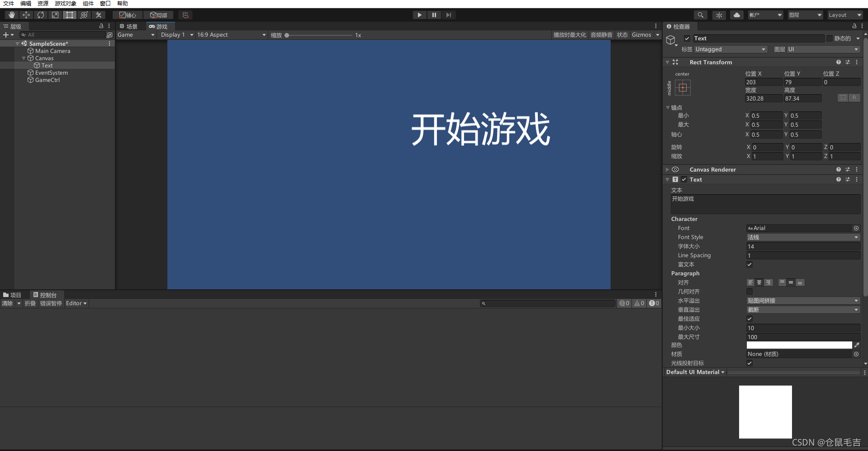This screenshot has height=451, width=868.
Task: Toggle Best Fit (最佳适应) checkbox
Action: pyautogui.click(x=749, y=319)
